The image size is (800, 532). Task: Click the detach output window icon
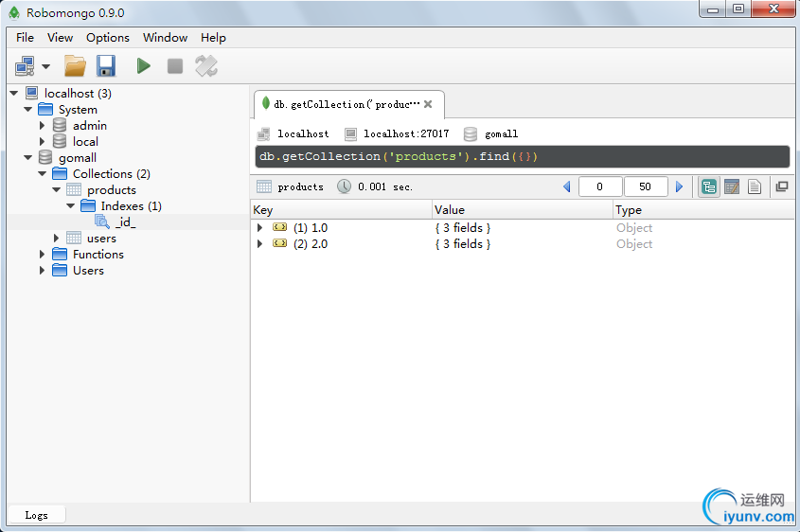tap(782, 186)
